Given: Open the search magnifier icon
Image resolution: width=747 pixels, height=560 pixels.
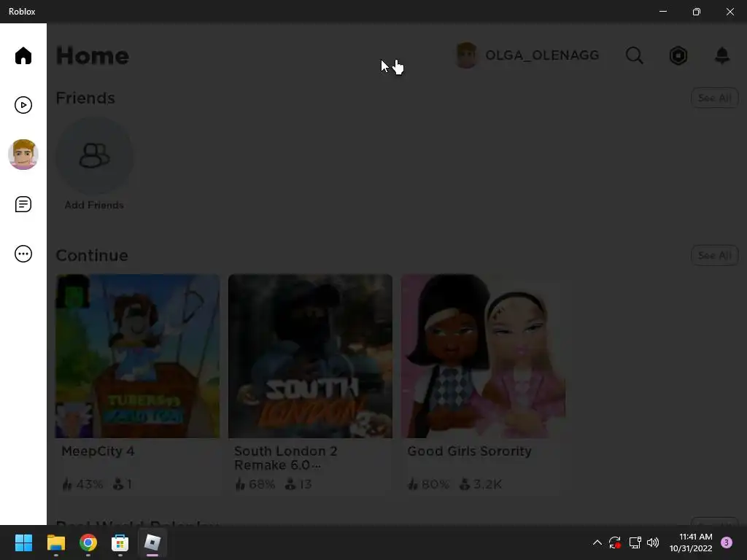Looking at the screenshot, I should pyautogui.click(x=634, y=55).
